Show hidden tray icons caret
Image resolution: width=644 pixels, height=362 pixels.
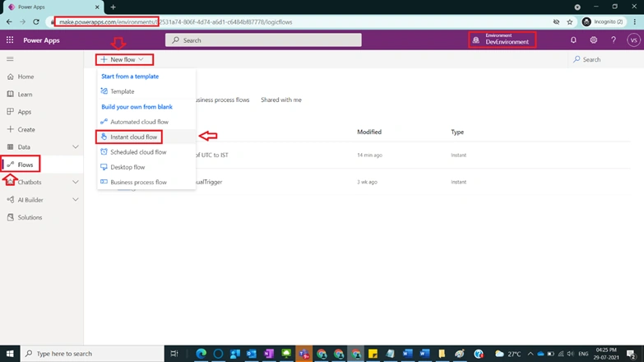530,354
